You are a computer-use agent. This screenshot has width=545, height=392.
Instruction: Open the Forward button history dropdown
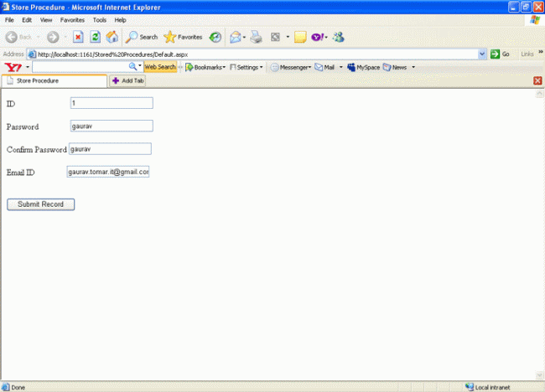pyautogui.click(x=65, y=37)
